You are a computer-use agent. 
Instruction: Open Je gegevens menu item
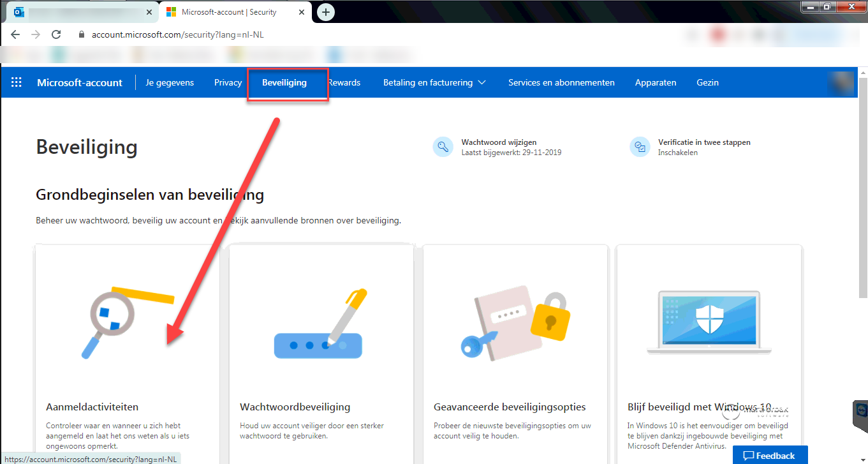[170, 82]
